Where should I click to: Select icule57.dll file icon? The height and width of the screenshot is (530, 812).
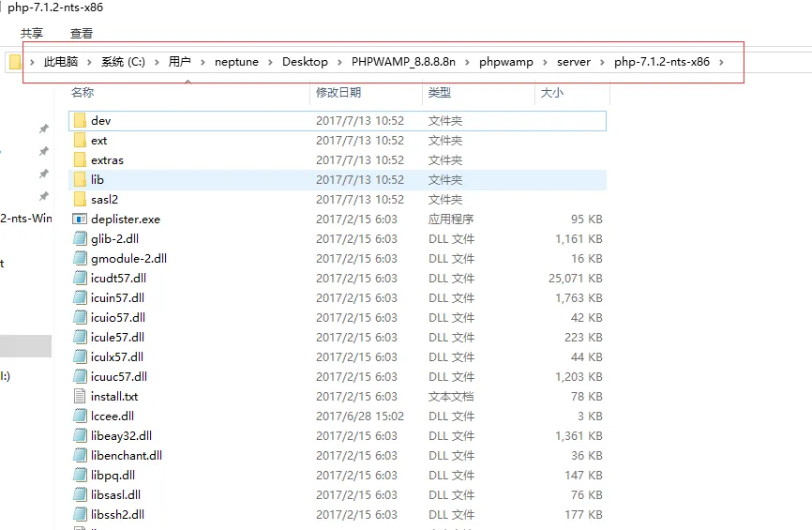pyautogui.click(x=80, y=338)
